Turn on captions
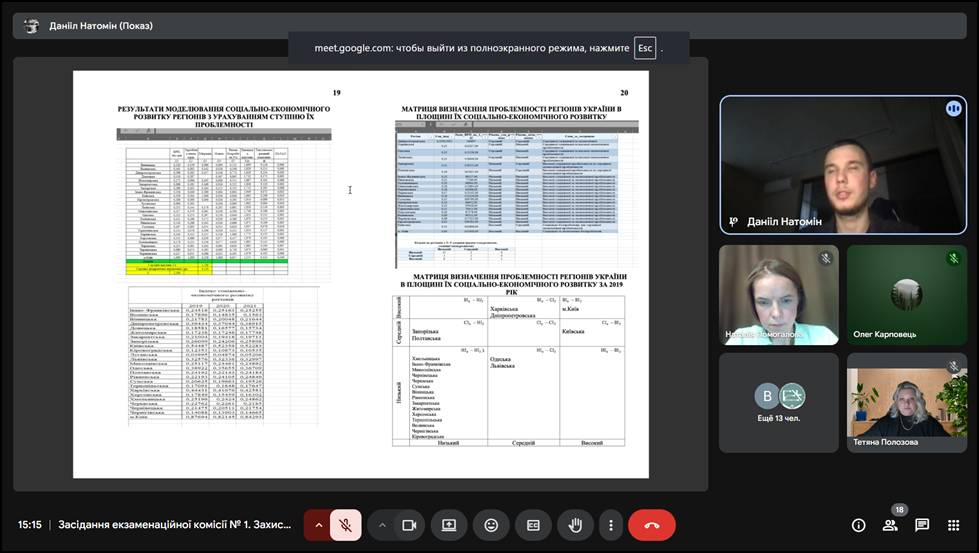Image resolution: width=979 pixels, height=553 pixels. tap(533, 525)
